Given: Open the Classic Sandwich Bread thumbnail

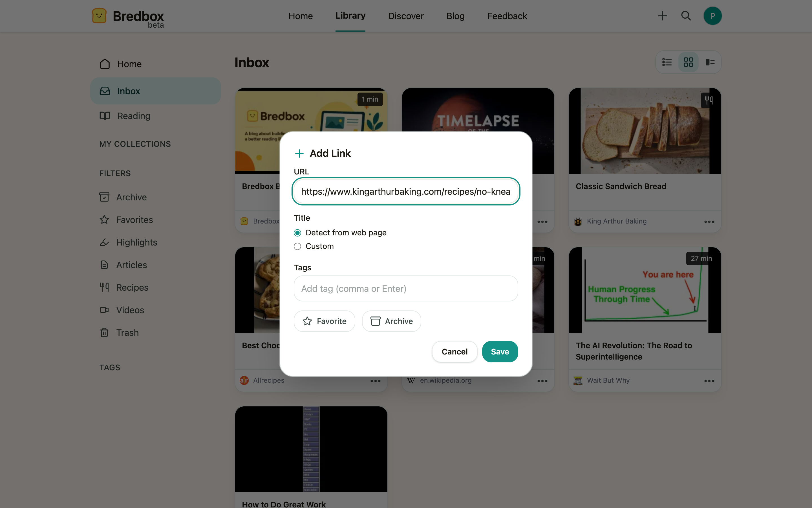Looking at the screenshot, I should click(645, 131).
